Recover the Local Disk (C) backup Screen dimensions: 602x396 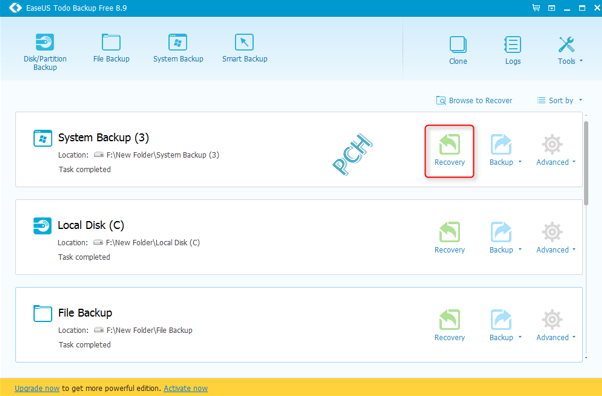(450, 238)
